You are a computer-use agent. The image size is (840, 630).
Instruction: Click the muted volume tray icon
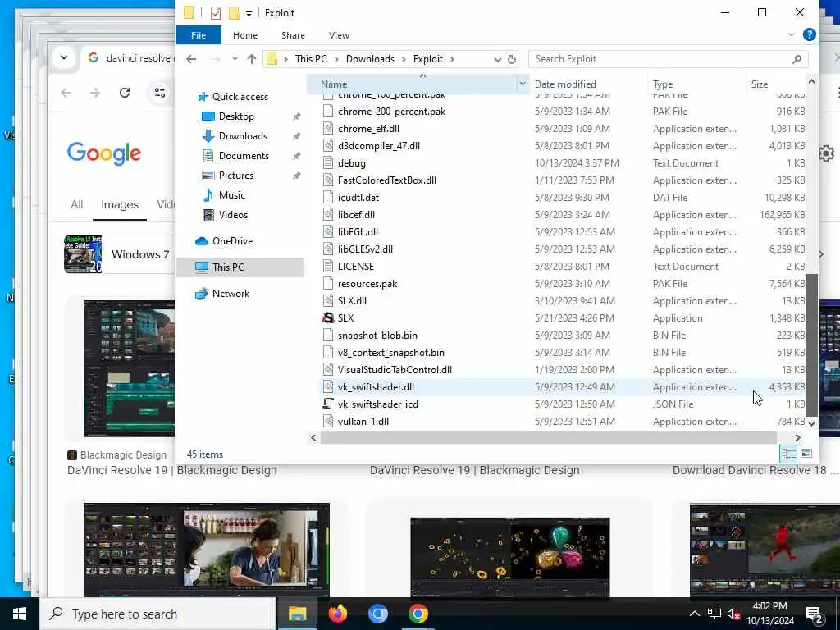(734, 614)
